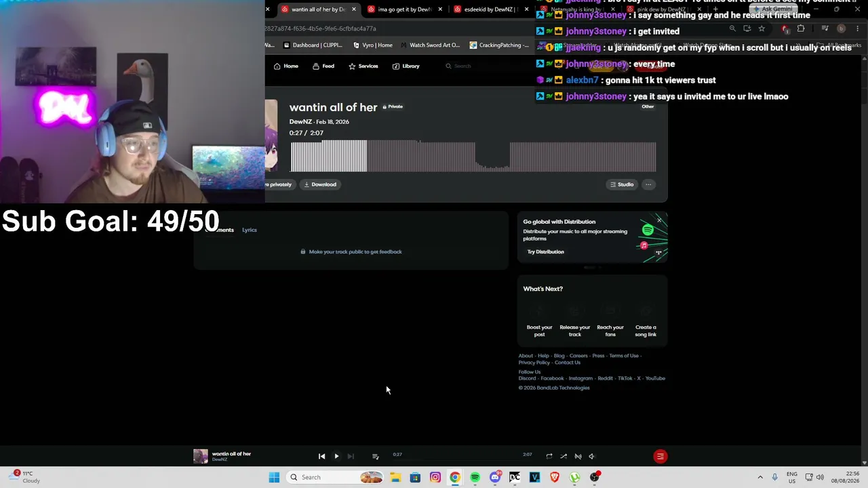
Task: Switch to 'ima go get it' browser tab
Action: [x=404, y=9]
